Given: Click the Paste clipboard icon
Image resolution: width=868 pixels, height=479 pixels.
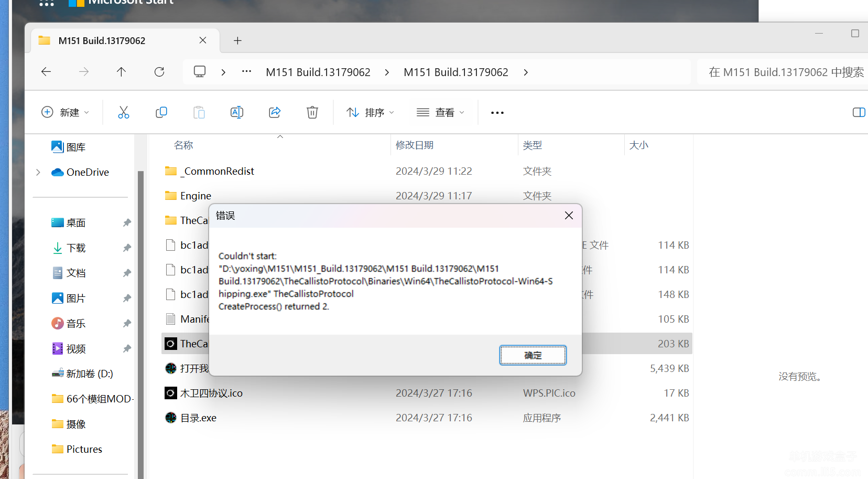Looking at the screenshot, I should tap(199, 112).
